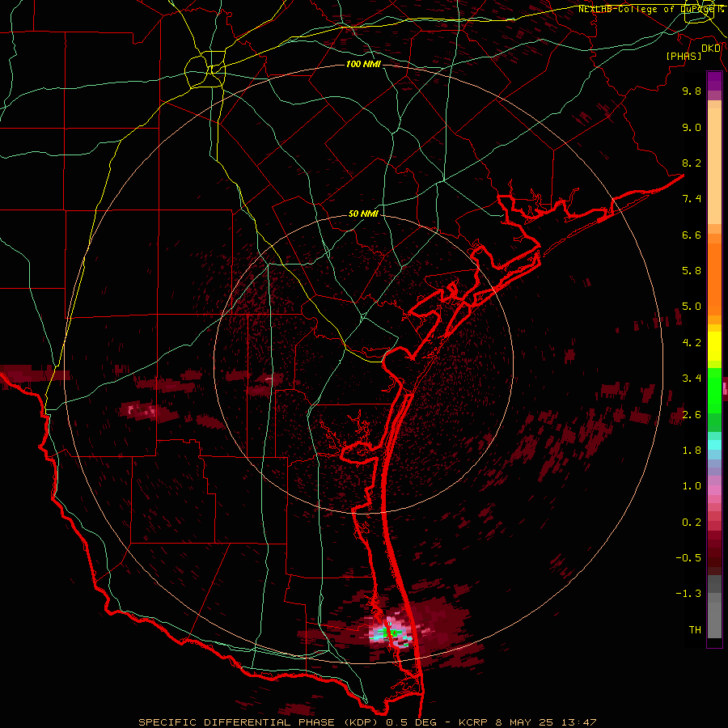728x728 pixels.
Task: Click the cyan segment of the color bar
Action: click(714, 445)
